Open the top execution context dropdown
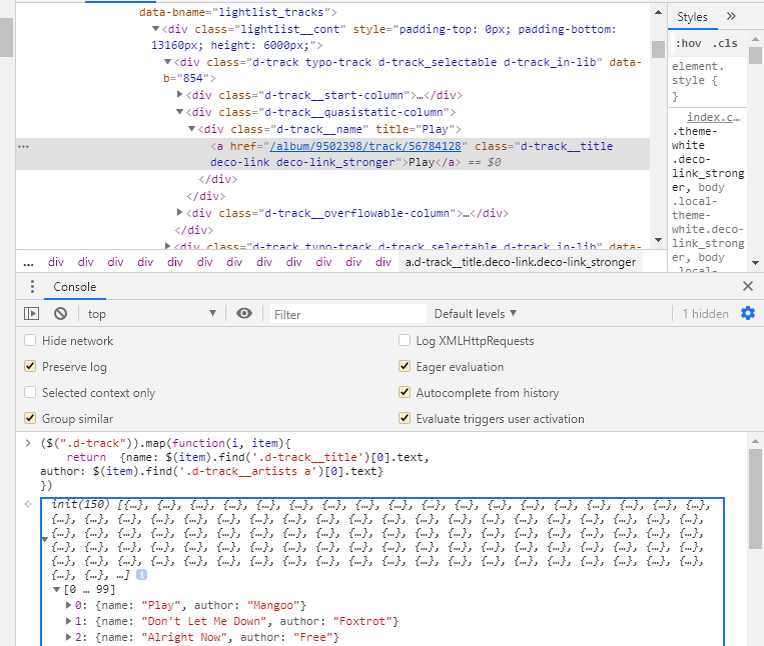This screenshot has width=764, height=646. point(152,314)
